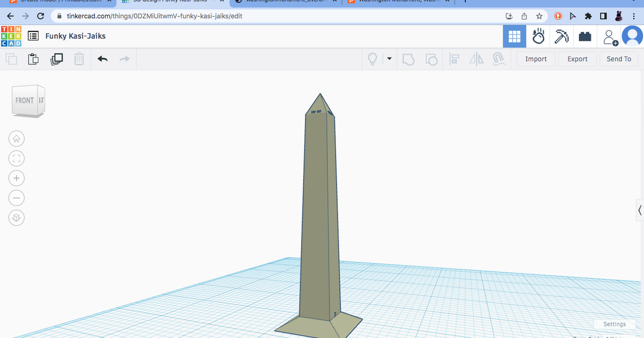The height and width of the screenshot is (338, 644).
Task: Select the Flip/Mirror tool
Action: coord(477,59)
